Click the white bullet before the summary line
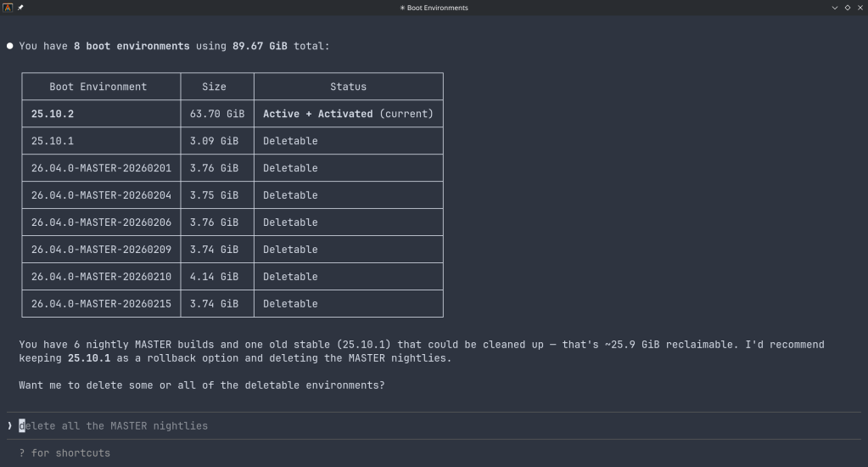Image resolution: width=868 pixels, height=467 pixels. point(10,46)
